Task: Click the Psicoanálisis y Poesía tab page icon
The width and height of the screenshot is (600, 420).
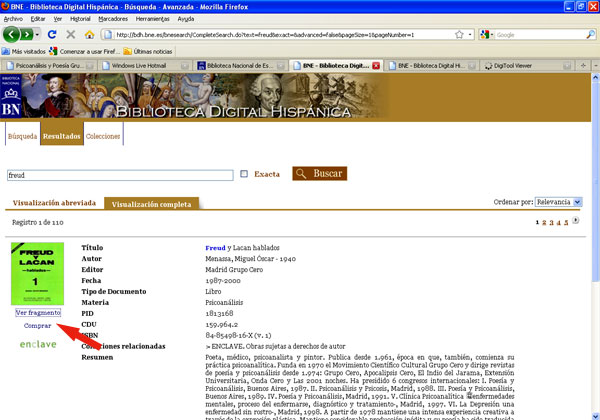Action: point(10,66)
